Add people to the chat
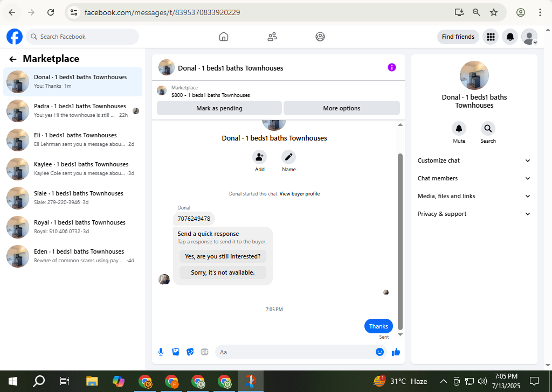The height and width of the screenshot is (392, 552). tap(259, 157)
